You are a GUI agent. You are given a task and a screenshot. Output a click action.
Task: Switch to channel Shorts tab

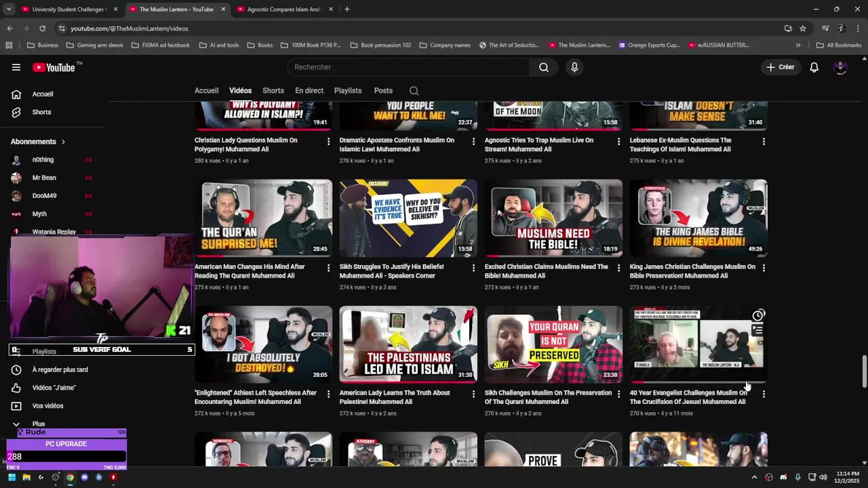tap(273, 91)
